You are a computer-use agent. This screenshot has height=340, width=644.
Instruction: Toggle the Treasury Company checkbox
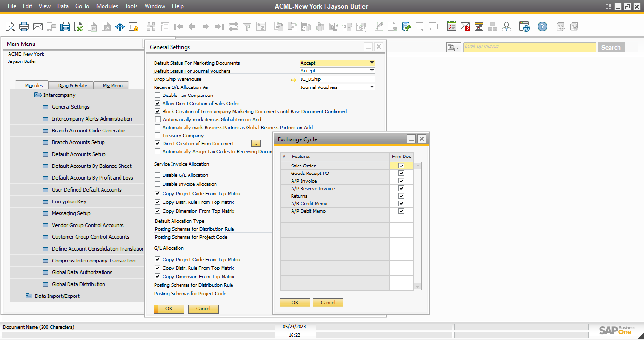(158, 136)
